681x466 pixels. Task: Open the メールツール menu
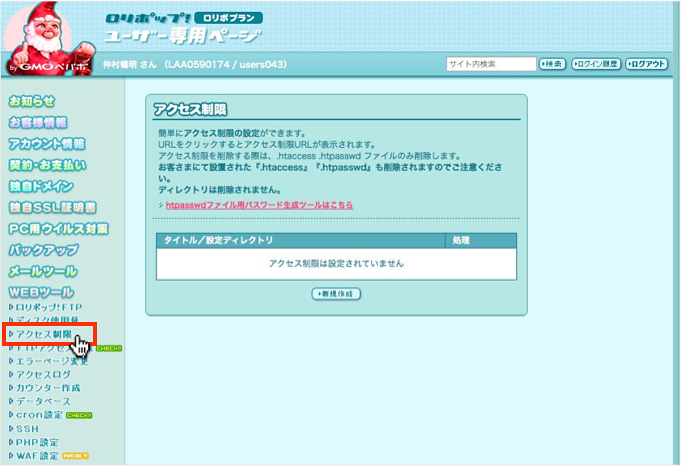pyautogui.click(x=43, y=271)
